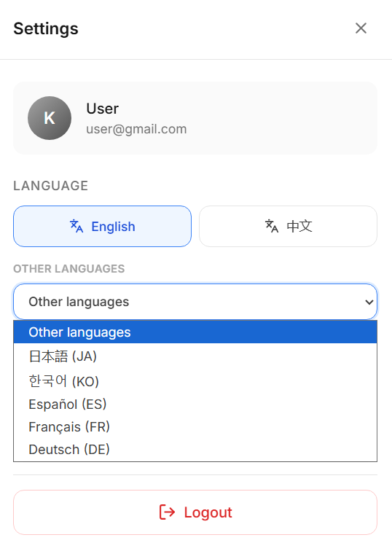
Task: Click the Settings panel heading
Action: 46,28
